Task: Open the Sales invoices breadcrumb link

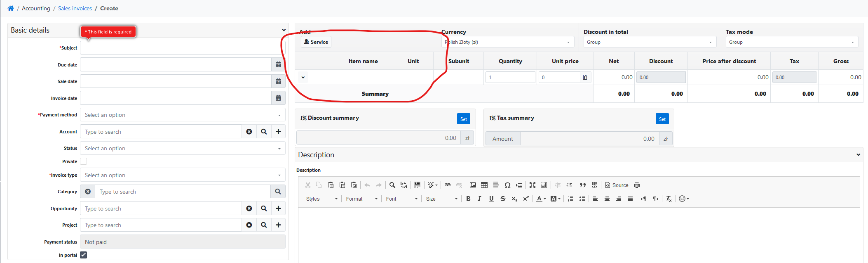Action: [75, 8]
